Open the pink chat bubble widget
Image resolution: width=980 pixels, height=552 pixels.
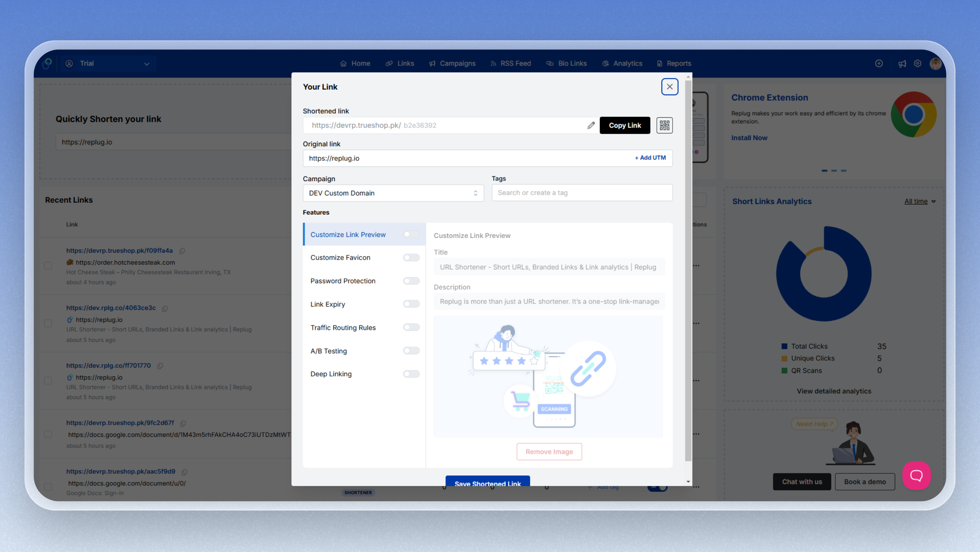[x=916, y=475]
